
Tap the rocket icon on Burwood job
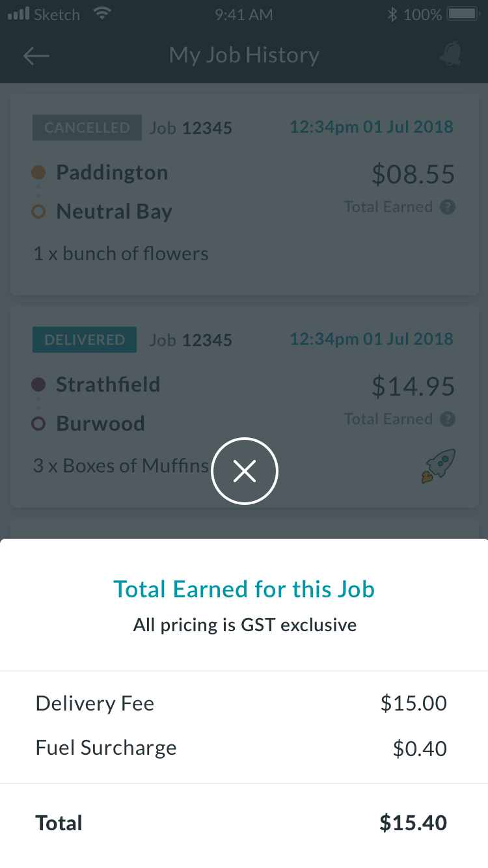pos(439,466)
